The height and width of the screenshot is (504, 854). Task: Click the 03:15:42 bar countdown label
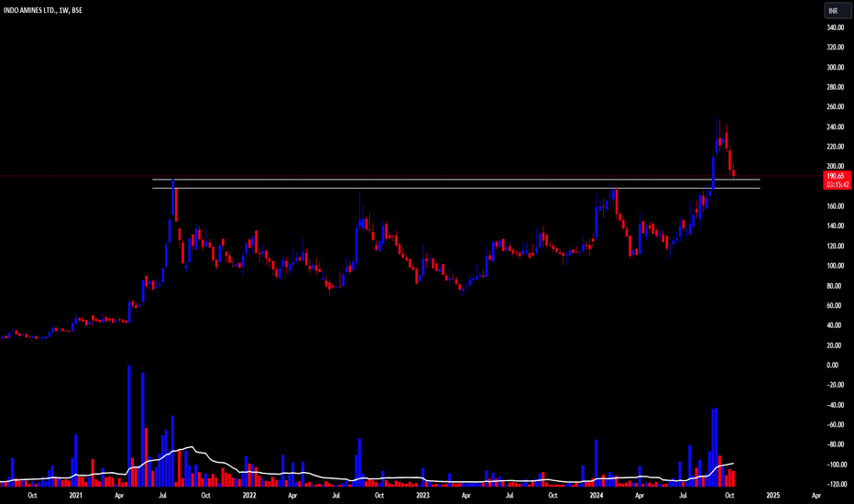click(838, 185)
